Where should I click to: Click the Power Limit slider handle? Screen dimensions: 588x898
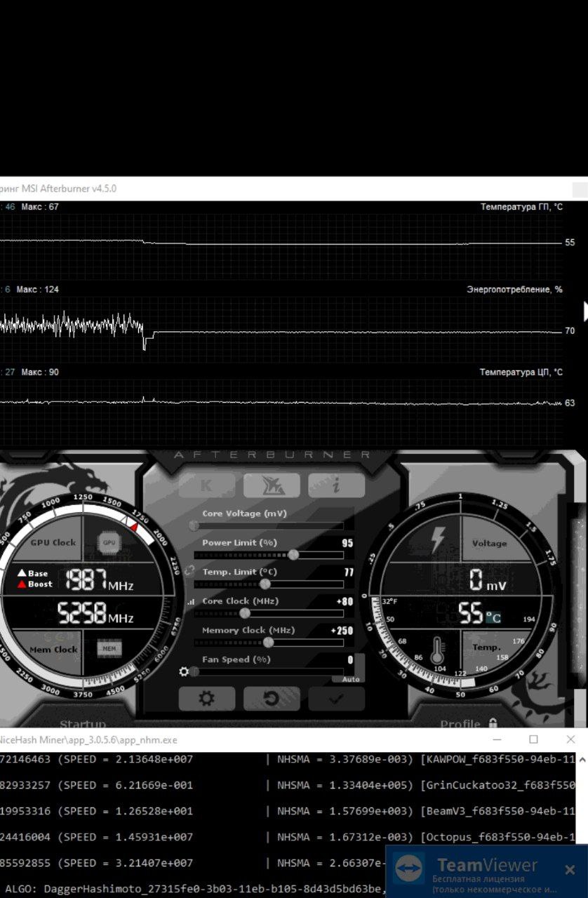click(293, 555)
